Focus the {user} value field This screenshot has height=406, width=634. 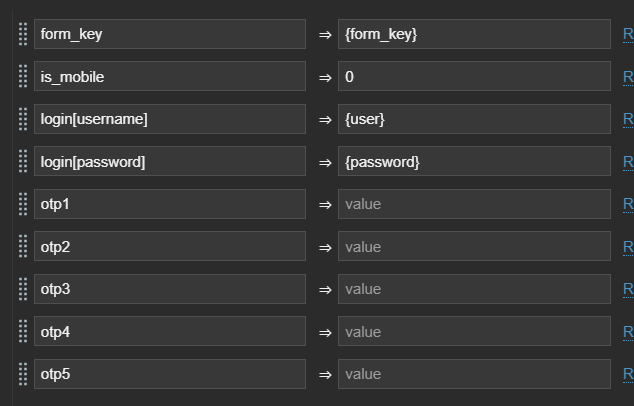473,119
